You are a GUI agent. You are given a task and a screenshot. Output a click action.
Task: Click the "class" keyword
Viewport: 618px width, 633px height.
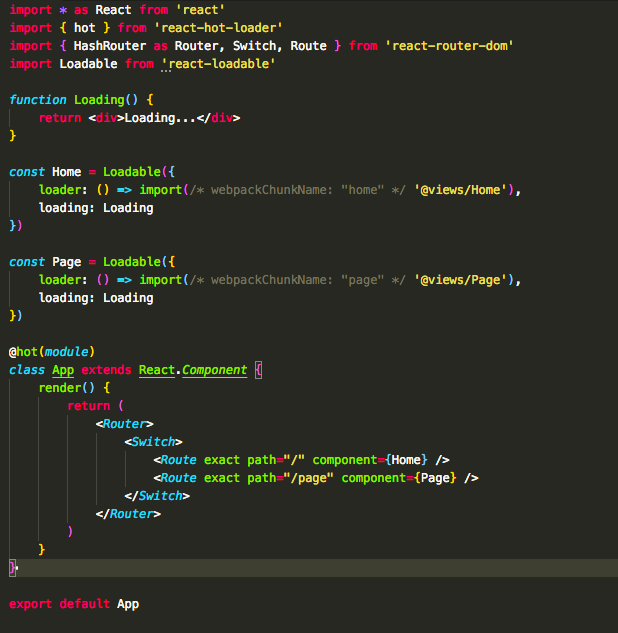(x=27, y=370)
